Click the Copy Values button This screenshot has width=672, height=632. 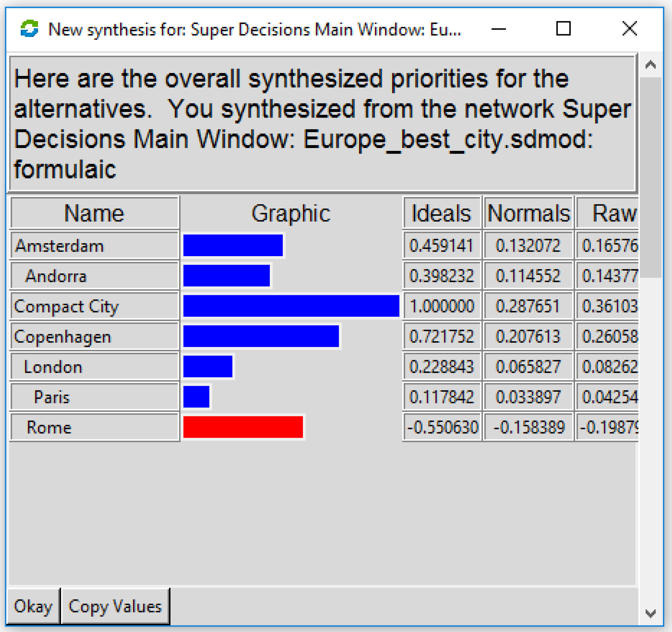[x=115, y=606]
